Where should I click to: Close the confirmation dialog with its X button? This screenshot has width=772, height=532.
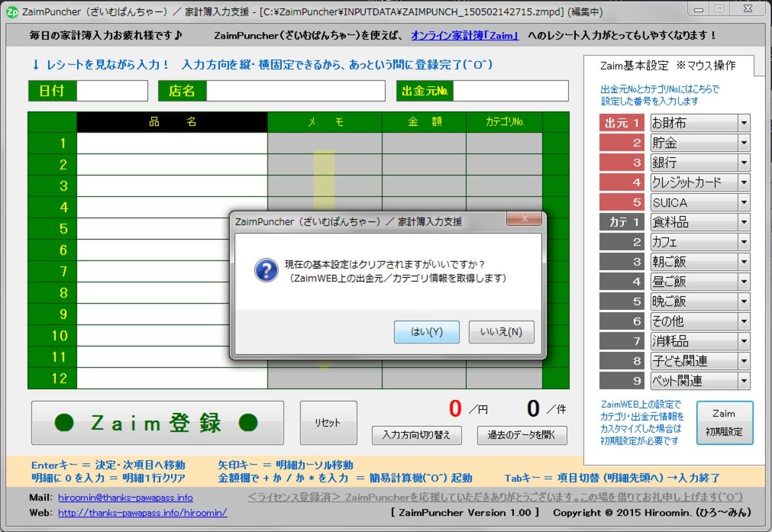coord(524,219)
